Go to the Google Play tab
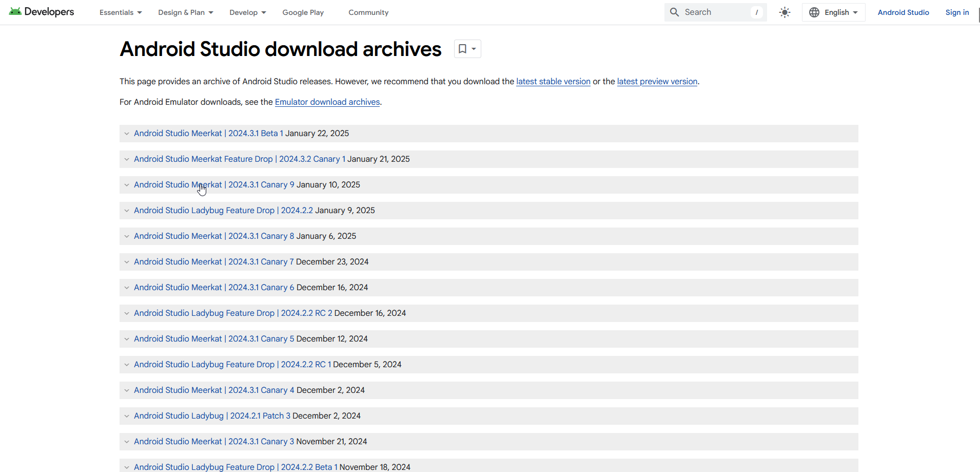 point(303,12)
